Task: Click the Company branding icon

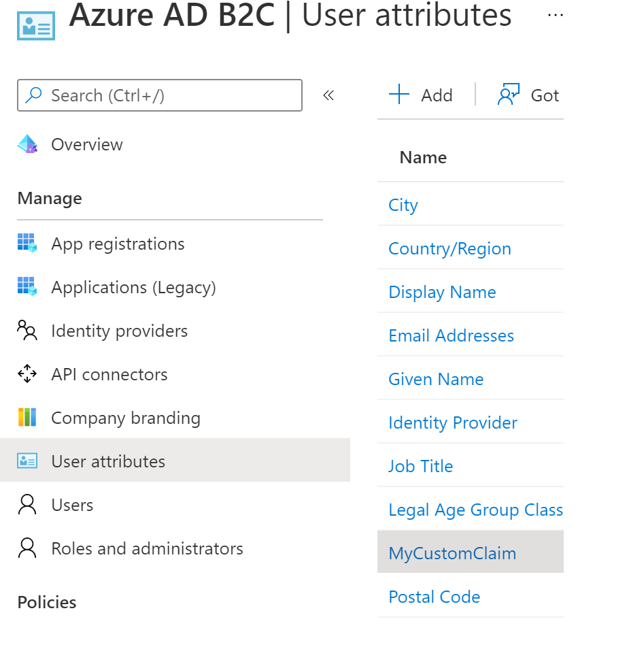Action: pos(27,418)
